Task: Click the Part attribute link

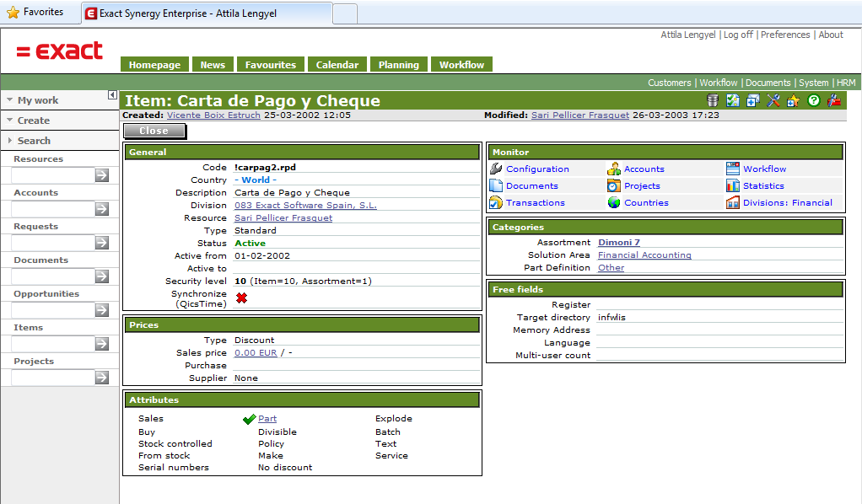Action: (x=267, y=418)
